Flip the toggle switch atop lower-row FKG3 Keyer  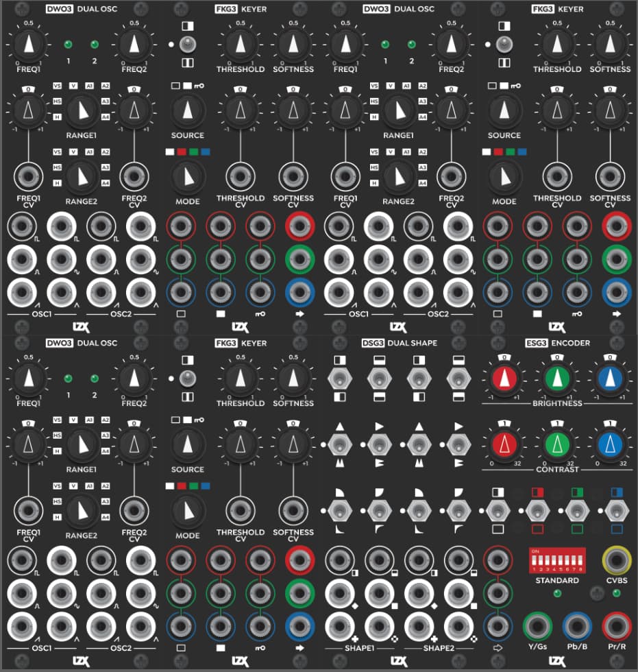(x=188, y=379)
